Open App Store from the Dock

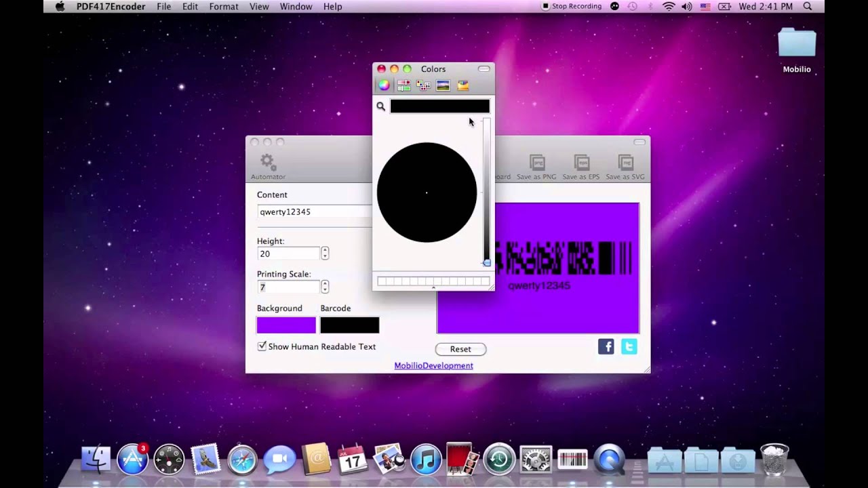click(132, 460)
